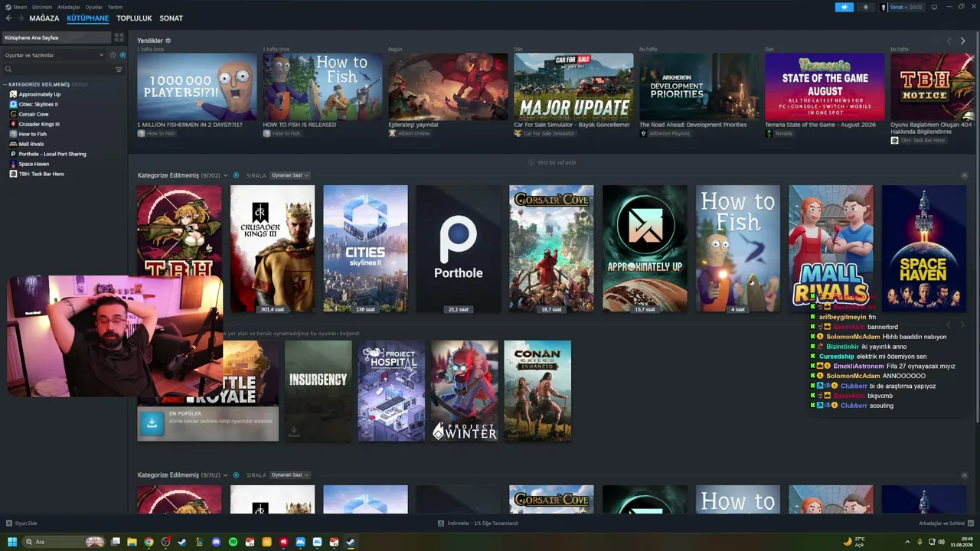Open the Arkadaşlar menu
This screenshot has width=980, height=551.
click(x=69, y=7)
